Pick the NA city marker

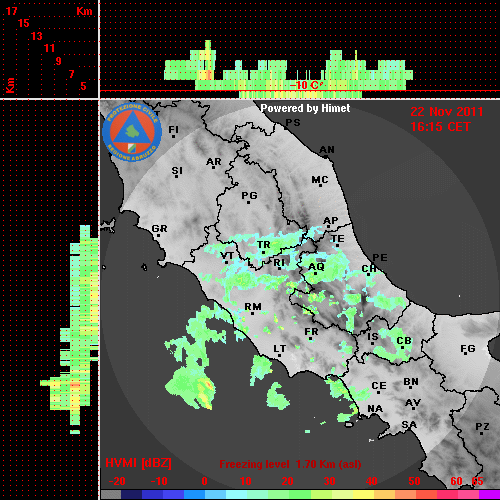(375, 409)
